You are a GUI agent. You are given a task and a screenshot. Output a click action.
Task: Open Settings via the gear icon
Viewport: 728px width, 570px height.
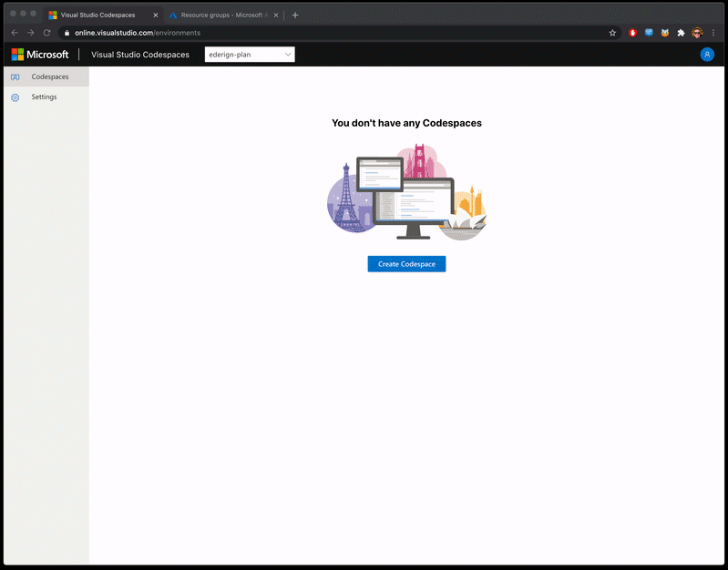[x=15, y=97]
